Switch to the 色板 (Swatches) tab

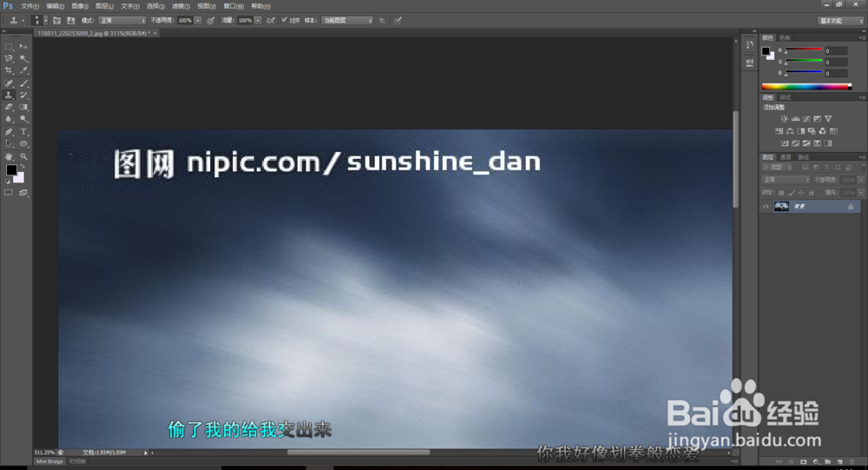(x=785, y=37)
